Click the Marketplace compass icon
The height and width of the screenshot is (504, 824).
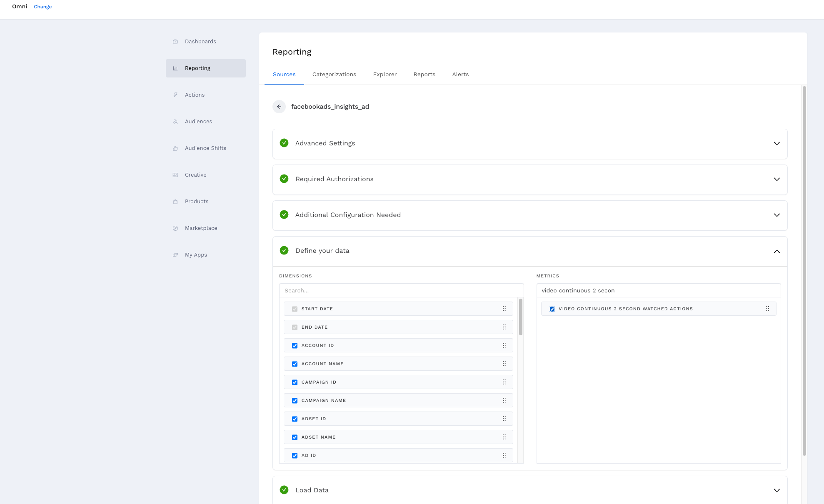[175, 228]
